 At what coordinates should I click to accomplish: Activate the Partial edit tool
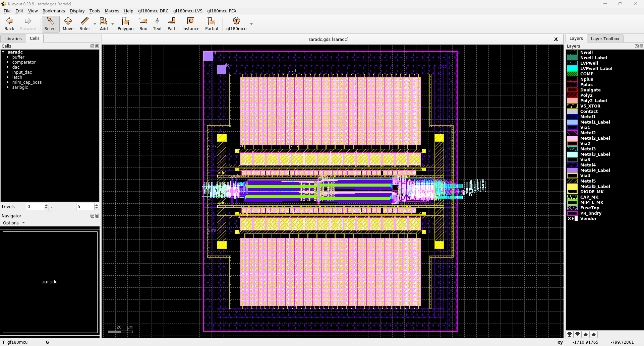coord(212,24)
